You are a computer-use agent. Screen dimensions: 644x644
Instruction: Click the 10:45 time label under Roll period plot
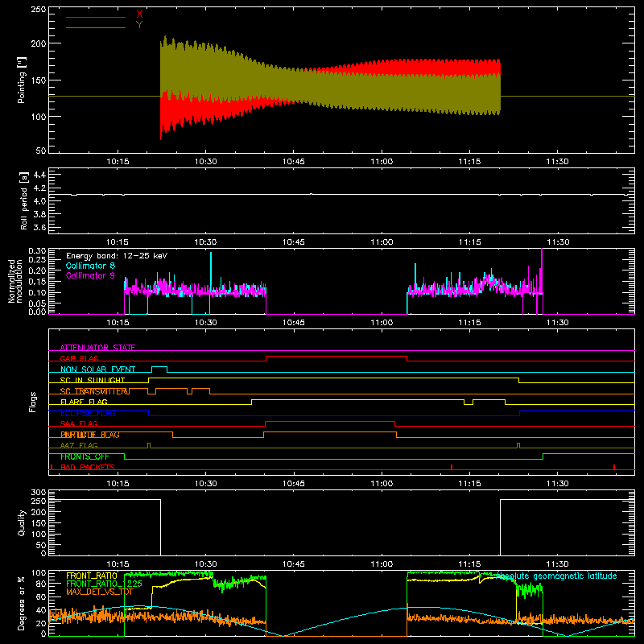tap(294, 242)
